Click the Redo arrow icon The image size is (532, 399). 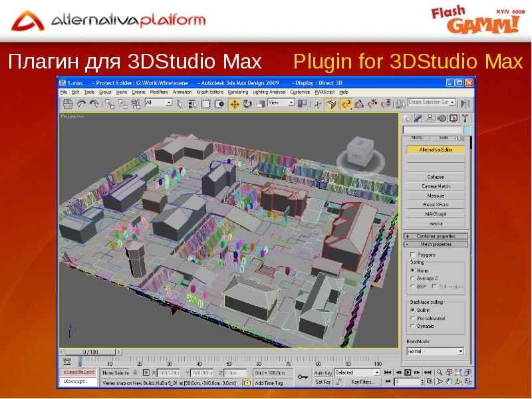point(94,104)
